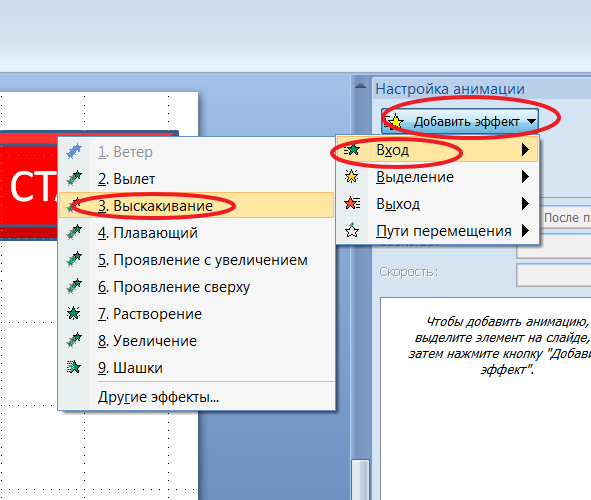This screenshot has width=591, height=500.
Task: Pick the '4. Плавающий' effect
Action: click(x=197, y=233)
